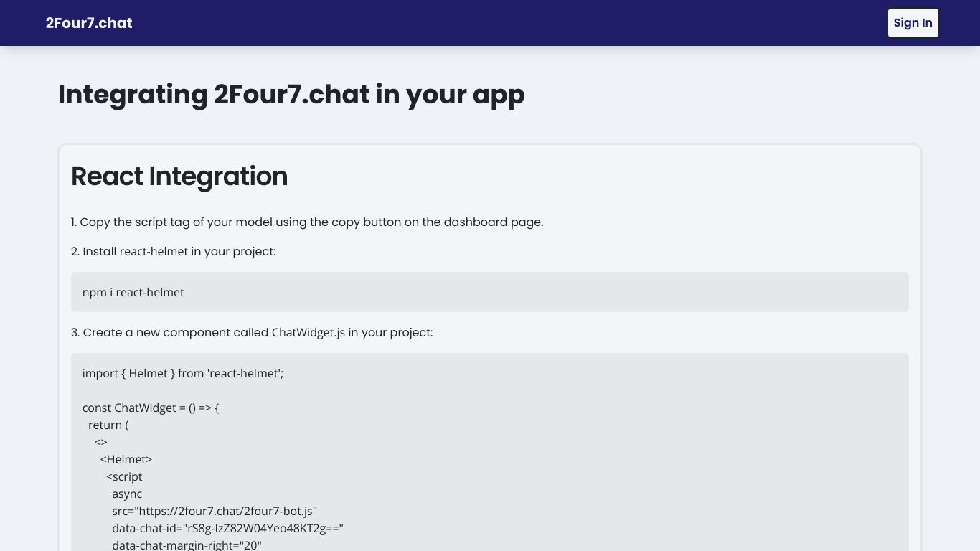This screenshot has height=551, width=980.
Task: Click the 'async' attribute line in code
Action: coord(127,494)
